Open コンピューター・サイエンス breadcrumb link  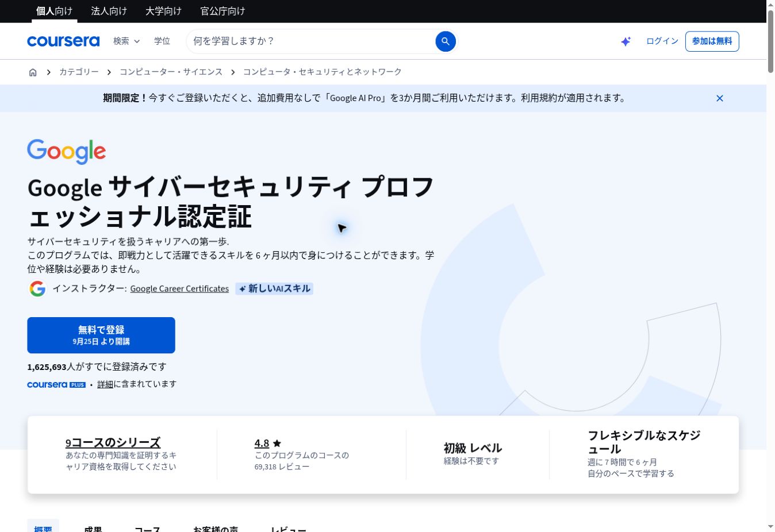[171, 72]
